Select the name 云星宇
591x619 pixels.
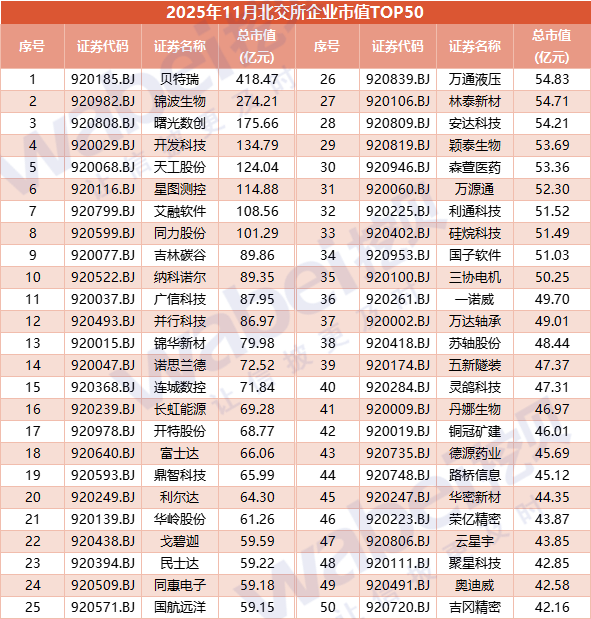(x=475, y=542)
